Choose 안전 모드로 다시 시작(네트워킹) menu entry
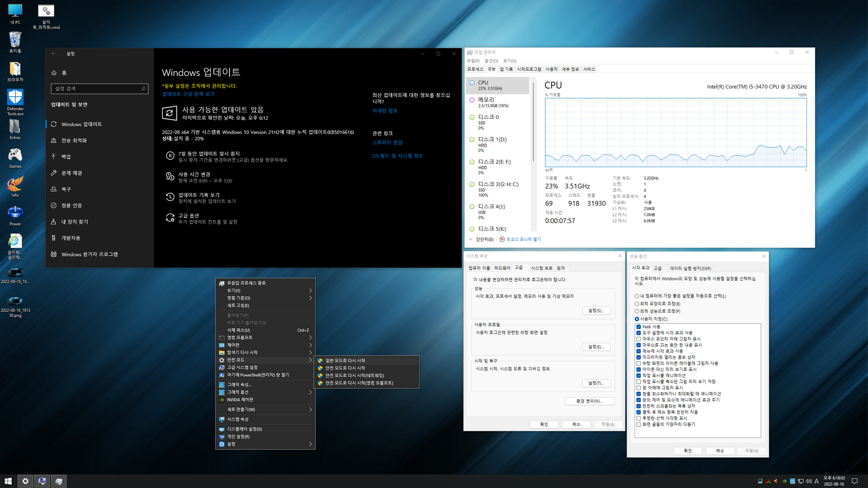868x488 pixels. 367,376
